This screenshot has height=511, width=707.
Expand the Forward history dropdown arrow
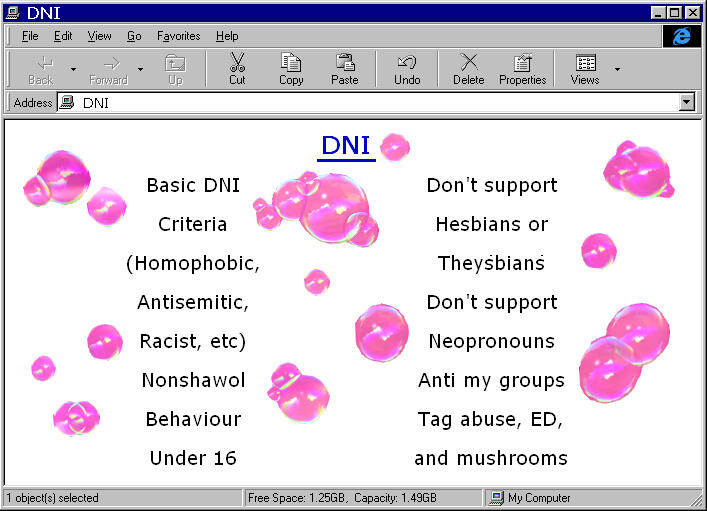(x=140, y=69)
